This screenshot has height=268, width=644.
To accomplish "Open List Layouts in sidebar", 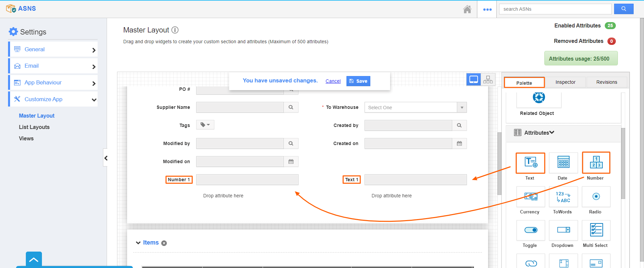I will 34,127.
